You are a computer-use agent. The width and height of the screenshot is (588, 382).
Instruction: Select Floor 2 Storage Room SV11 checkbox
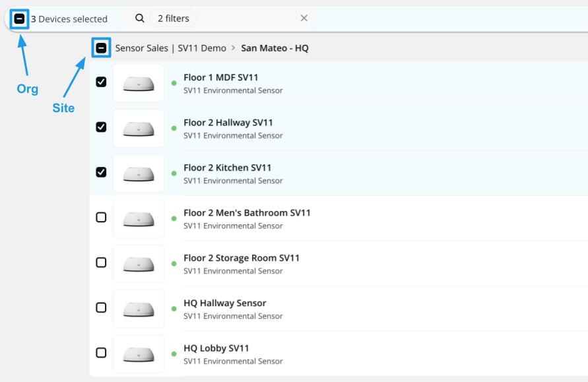(101, 263)
